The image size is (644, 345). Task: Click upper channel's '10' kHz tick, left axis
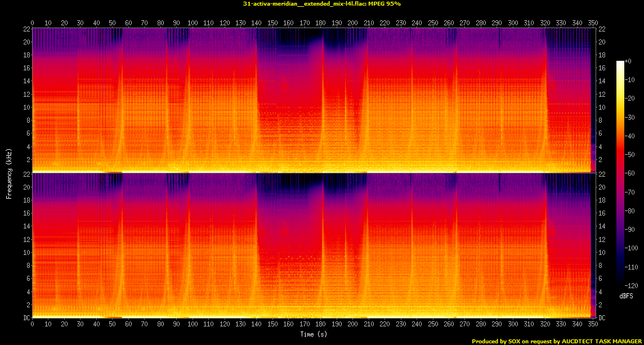pos(26,107)
